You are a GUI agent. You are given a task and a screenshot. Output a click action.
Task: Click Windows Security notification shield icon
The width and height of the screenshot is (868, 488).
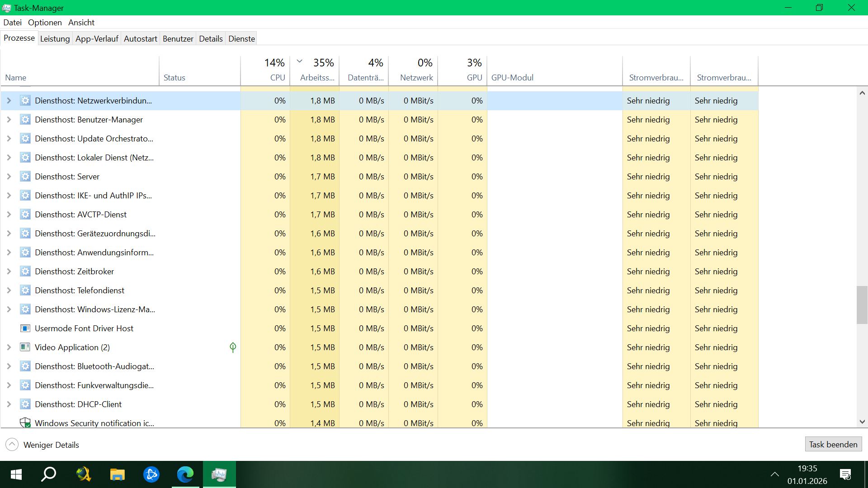click(x=25, y=423)
